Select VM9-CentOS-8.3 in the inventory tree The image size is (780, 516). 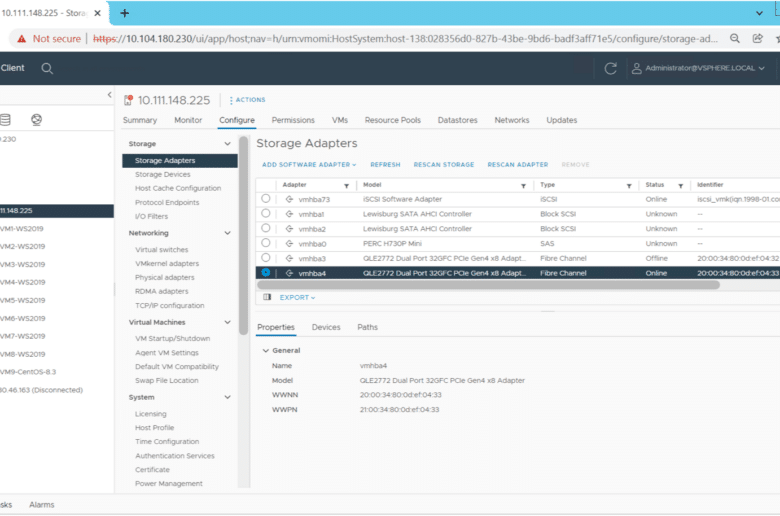click(28, 372)
